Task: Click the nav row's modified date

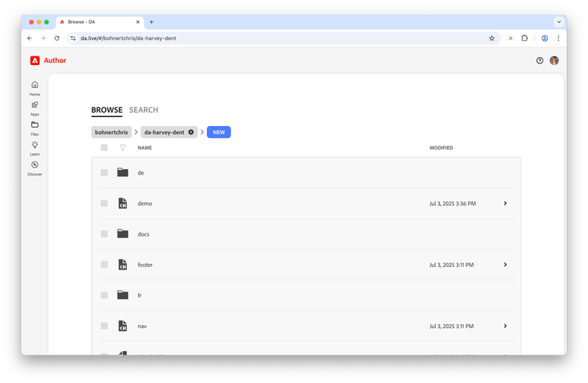Action: (x=452, y=327)
